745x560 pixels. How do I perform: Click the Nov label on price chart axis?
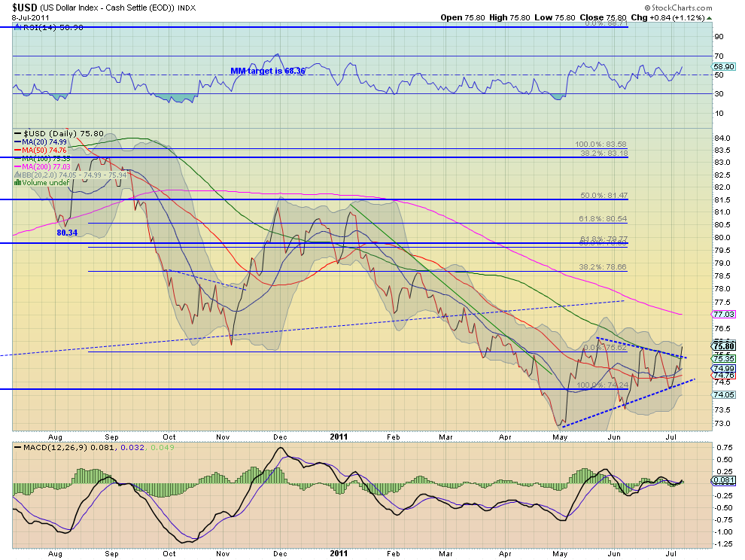click(223, 437)
